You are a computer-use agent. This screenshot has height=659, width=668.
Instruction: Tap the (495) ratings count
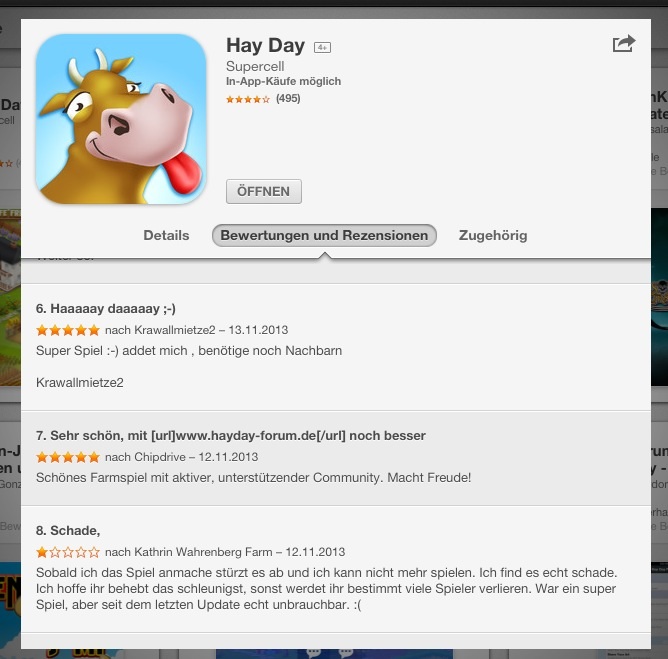pos(288,98)
